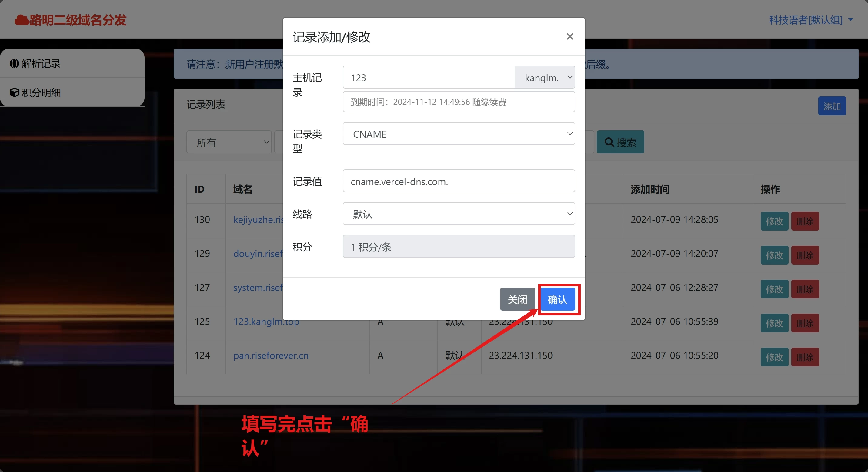Open 积分明细 in the sidebar
The image size is (868, 472).
(x=41, y=93)
